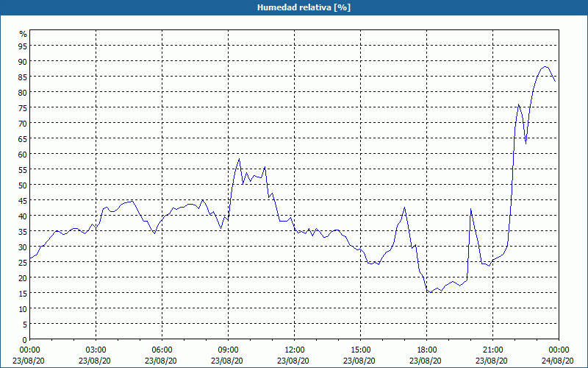Select the 06:00 time label
588x368 pixels.
(162, 350)
